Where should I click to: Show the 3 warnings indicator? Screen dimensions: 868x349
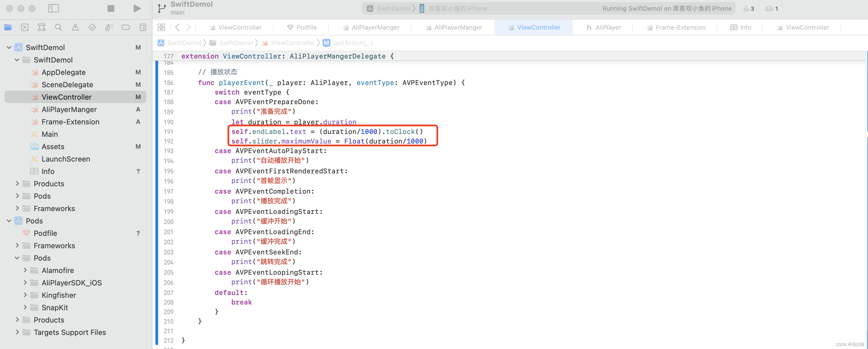click(749, 8)
